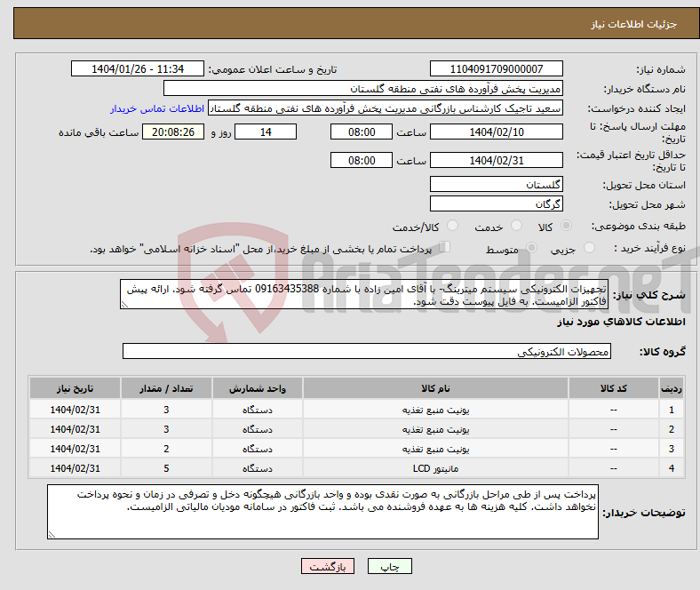Click the تعداد / مقدار column header
This screenshot has height=590, width=700.
tap(166, 388)
